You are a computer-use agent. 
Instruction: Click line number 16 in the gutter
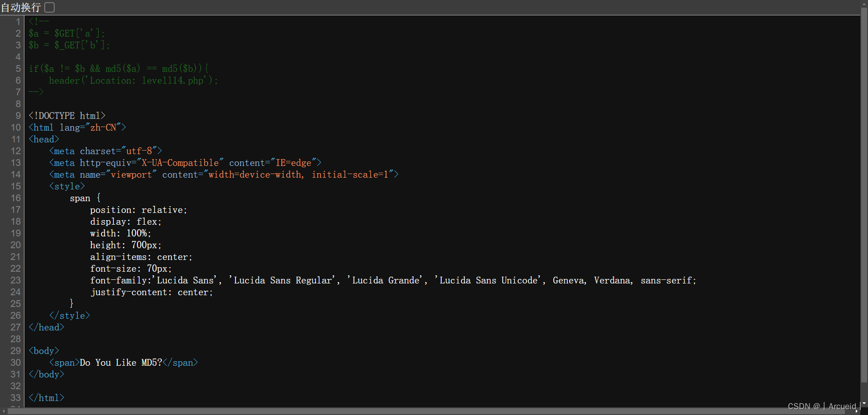coord(16,198)
